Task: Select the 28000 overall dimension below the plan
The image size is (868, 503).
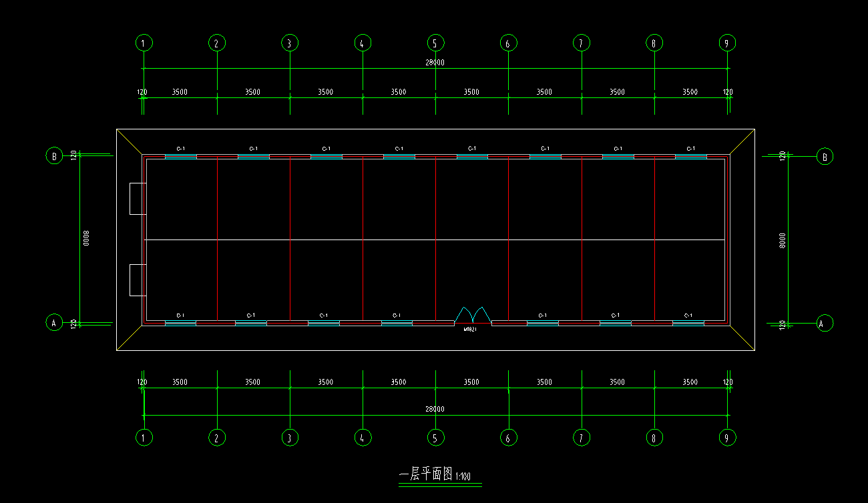Action: point(435,409)
